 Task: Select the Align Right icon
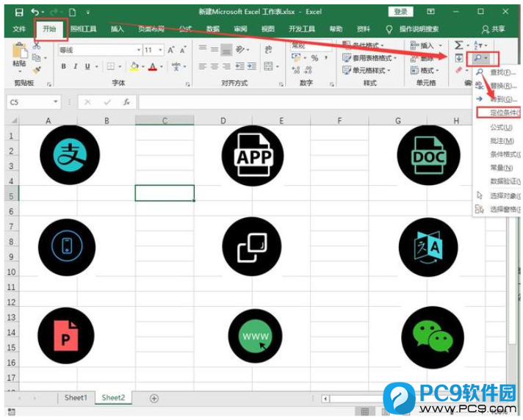226,66
